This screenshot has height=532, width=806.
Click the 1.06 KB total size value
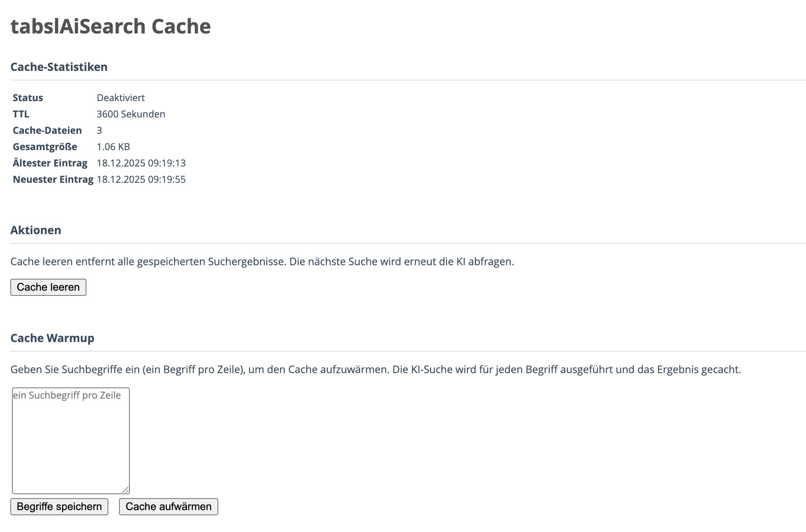[x=113, y=147]
